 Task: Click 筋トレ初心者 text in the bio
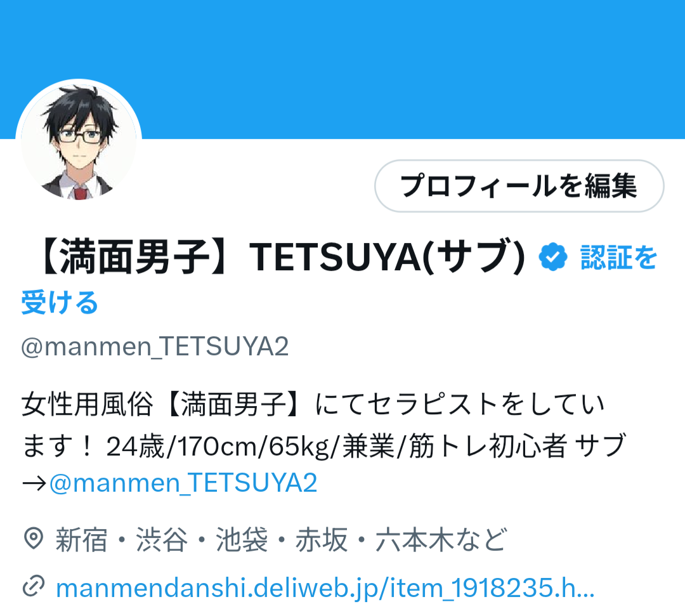(488, 446)
